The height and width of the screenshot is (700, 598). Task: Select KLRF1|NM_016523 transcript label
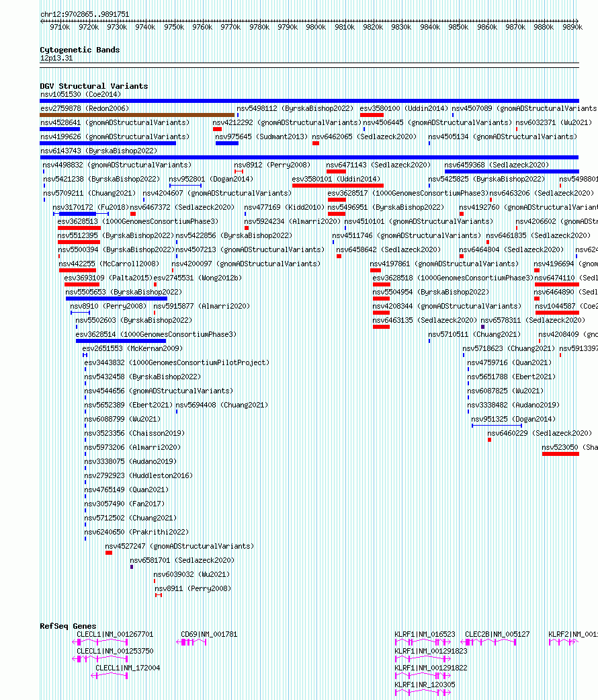point(425,634)
